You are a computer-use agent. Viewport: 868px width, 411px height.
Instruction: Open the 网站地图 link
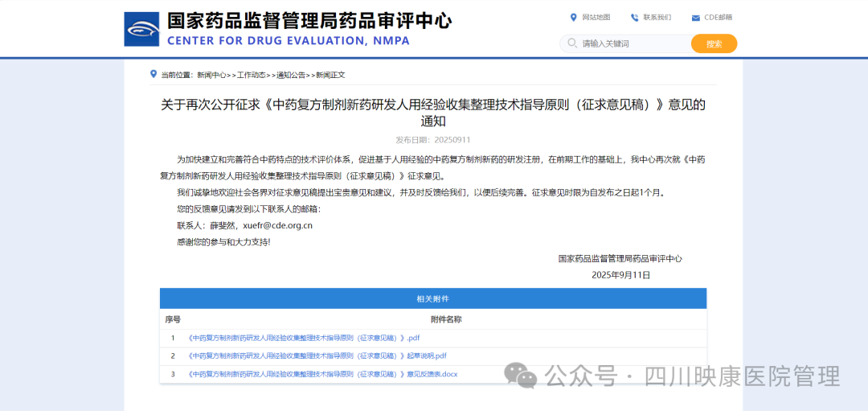point(596,17)
